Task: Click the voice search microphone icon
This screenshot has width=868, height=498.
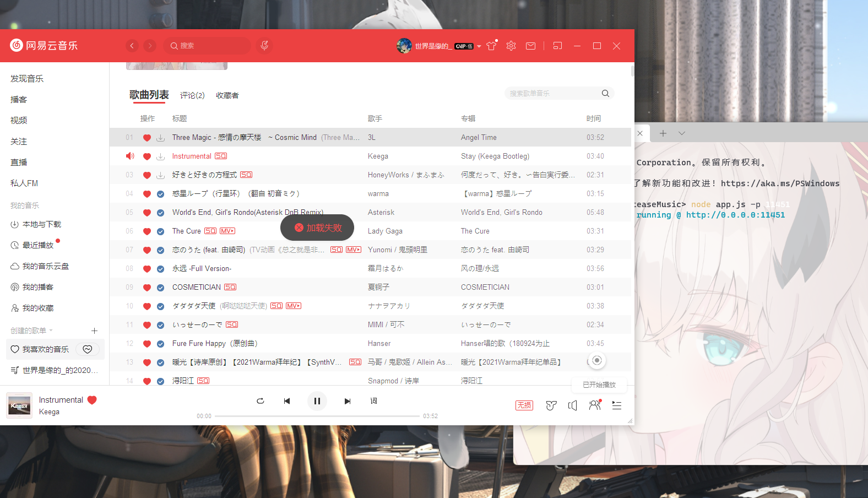Action: coord(264,46)
